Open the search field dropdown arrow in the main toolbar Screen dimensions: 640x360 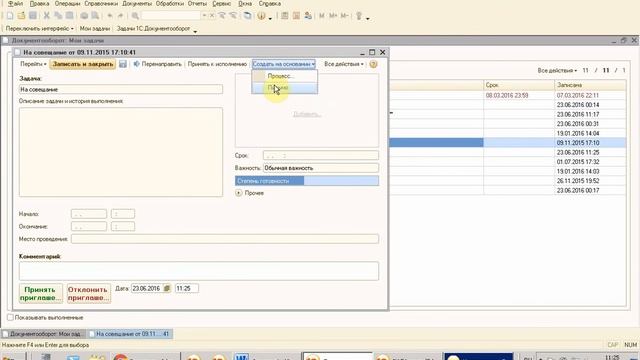[204, 16]
